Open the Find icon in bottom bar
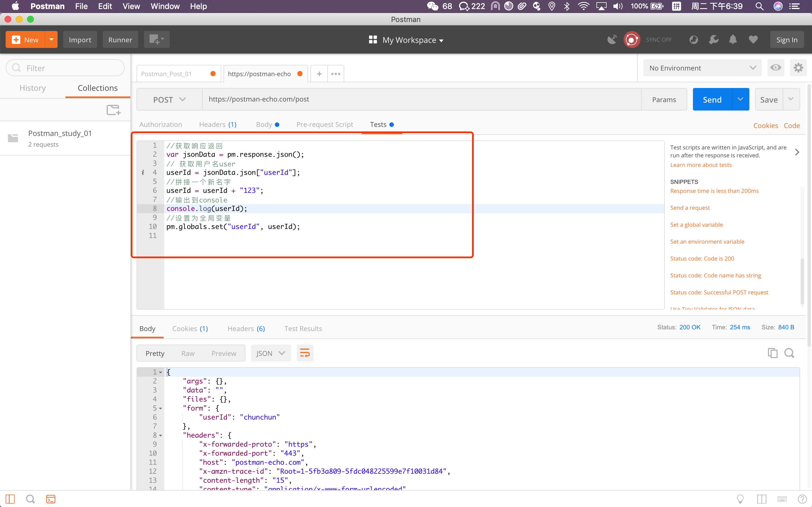The image size is (812, 507). coord(30,499)
